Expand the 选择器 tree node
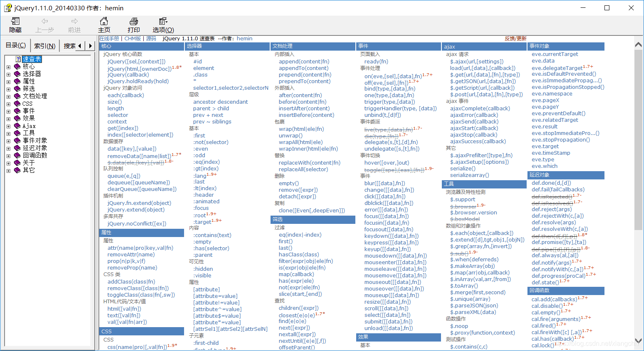This screenshot has height=351, width=644. pos(8,74)
